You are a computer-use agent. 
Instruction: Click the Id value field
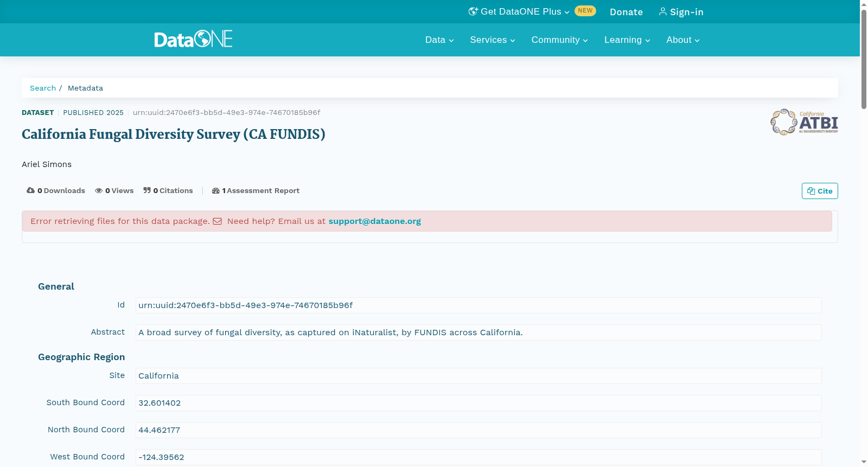478,305
